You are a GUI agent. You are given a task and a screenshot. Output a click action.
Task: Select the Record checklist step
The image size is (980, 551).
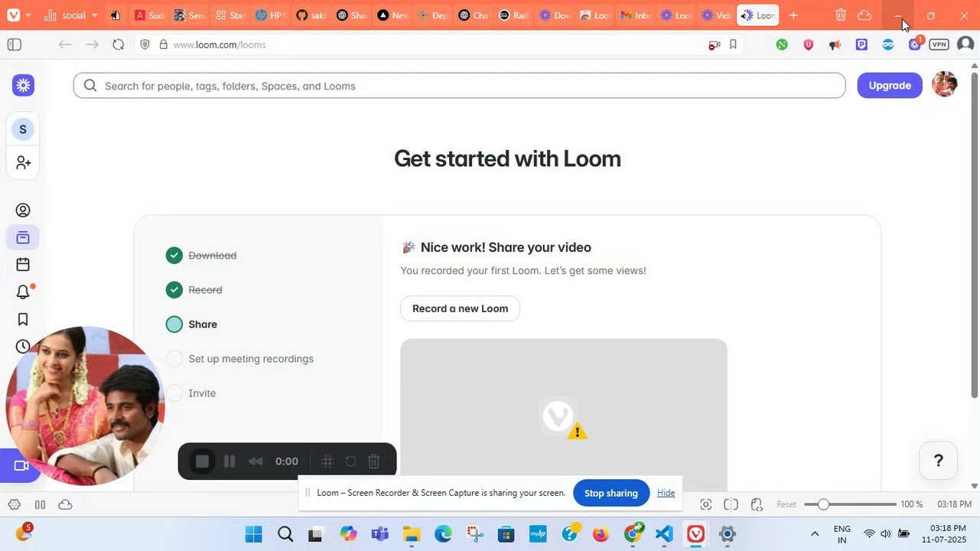click(x=194, y=290)
